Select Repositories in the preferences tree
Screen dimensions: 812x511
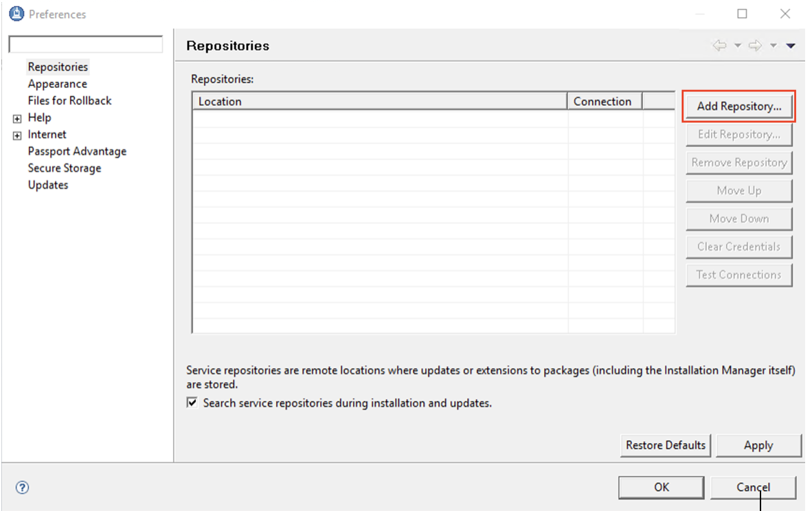pyautogui.click(x=58, y=67)
